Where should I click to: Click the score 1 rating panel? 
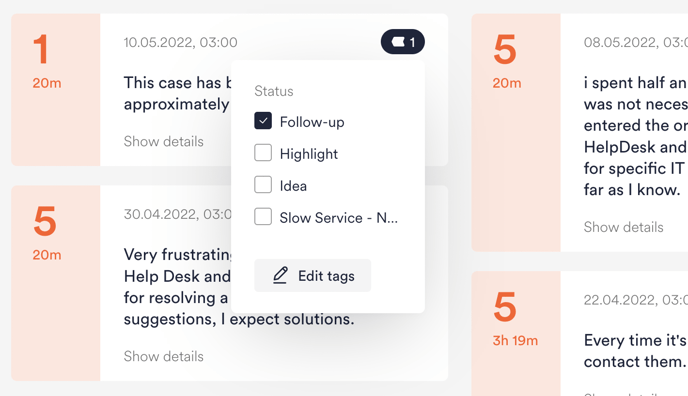click(x=56, y=89)
